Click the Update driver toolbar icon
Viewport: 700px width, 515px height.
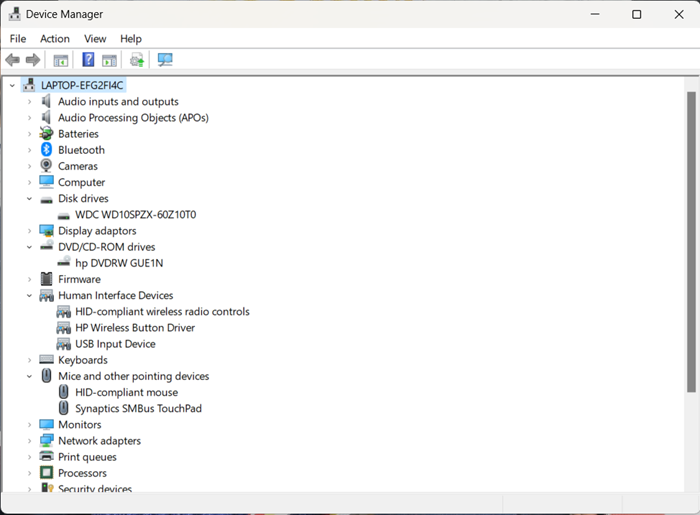(x=137, y=60)
